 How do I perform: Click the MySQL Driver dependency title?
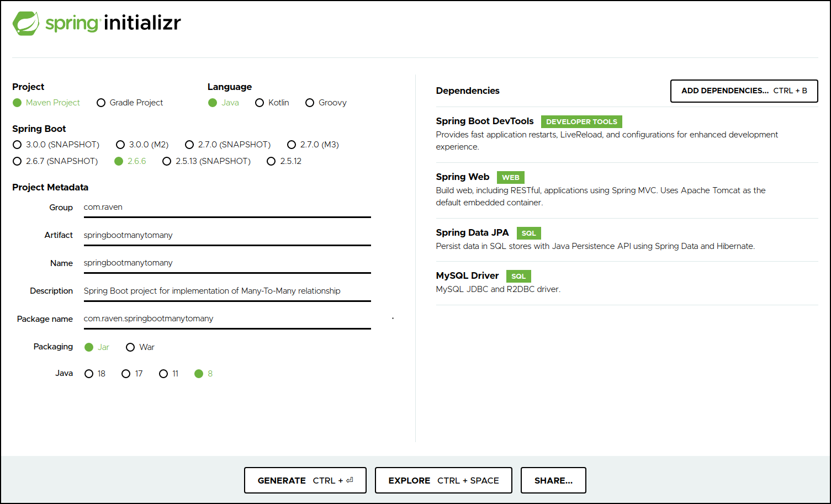pyautogui.click(x=467, y=275)
